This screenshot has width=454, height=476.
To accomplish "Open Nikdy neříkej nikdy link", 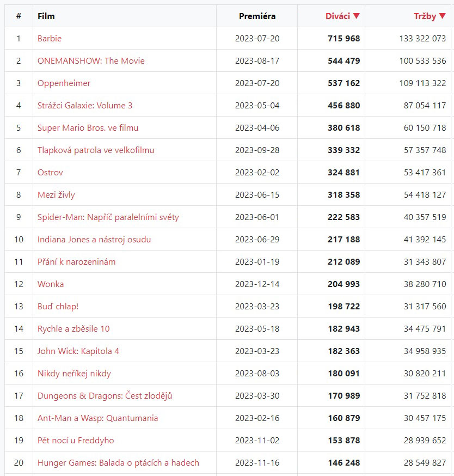I will click(x=75, y=374).
